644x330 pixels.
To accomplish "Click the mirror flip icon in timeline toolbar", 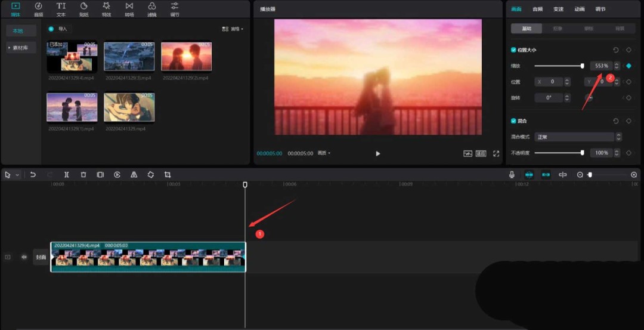I will point(134,175).
